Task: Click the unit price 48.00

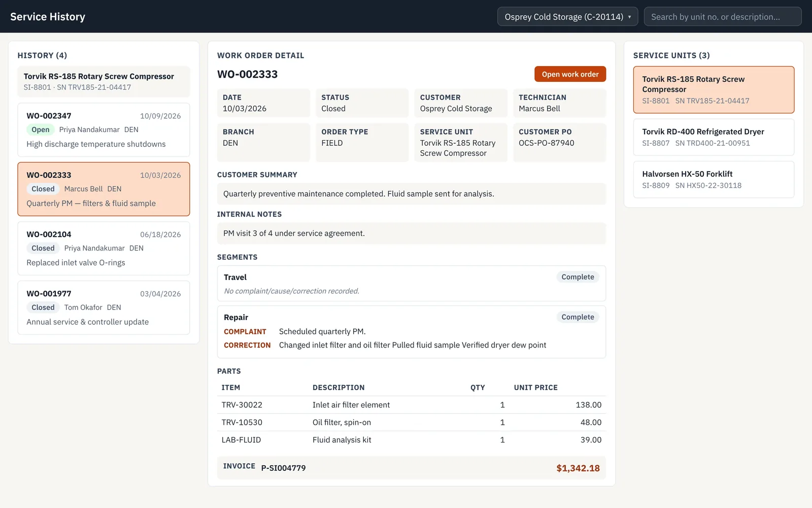Action: point(591,422)
